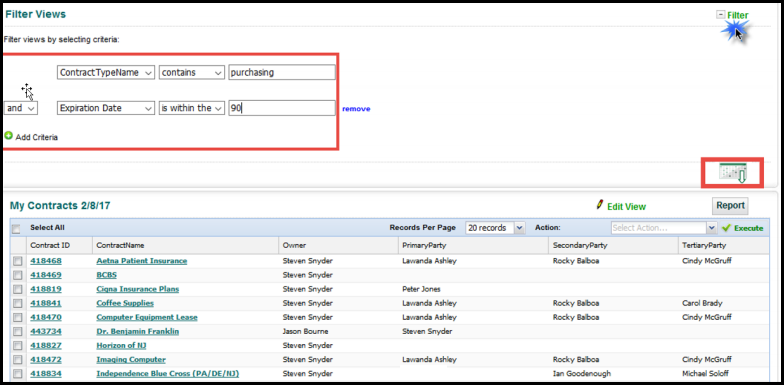
Task: Open the Expiration Date field dropdown
Action: pyautogui.click(x=106, y=108)
